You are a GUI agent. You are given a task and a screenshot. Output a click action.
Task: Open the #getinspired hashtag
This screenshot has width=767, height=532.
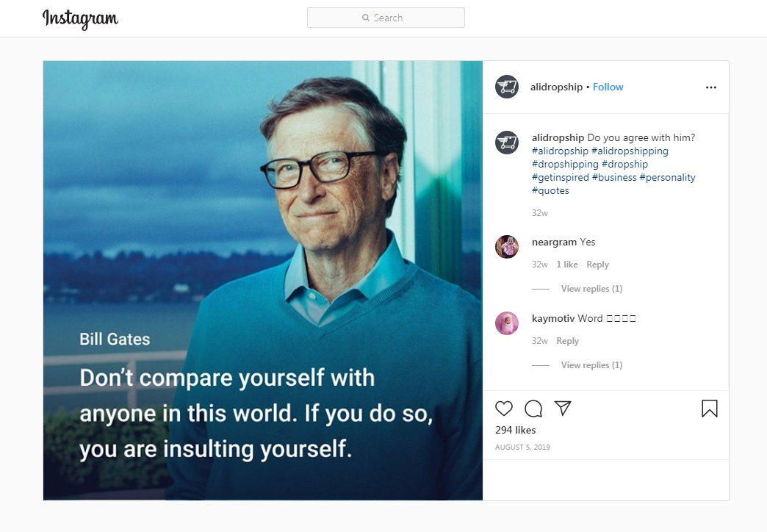(560, 177)
